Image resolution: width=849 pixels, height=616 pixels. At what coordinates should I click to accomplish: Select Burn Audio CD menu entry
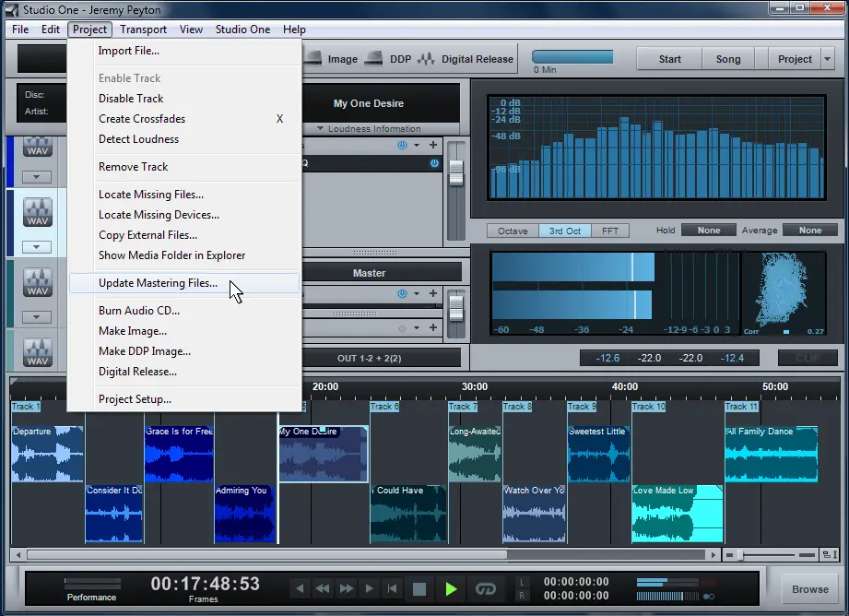pos(184,311)
